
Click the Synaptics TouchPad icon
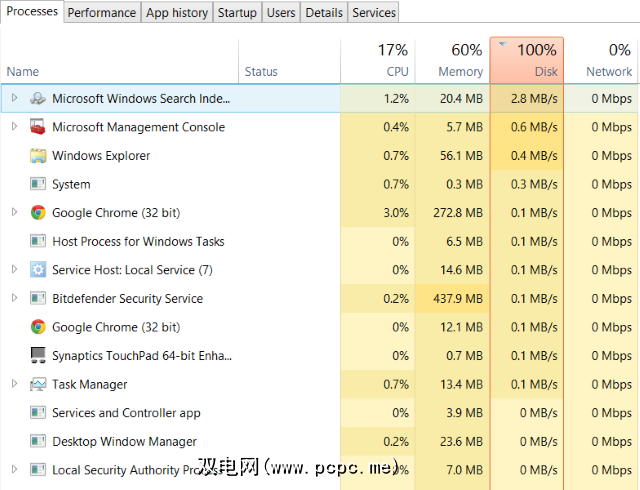point(38,356)
